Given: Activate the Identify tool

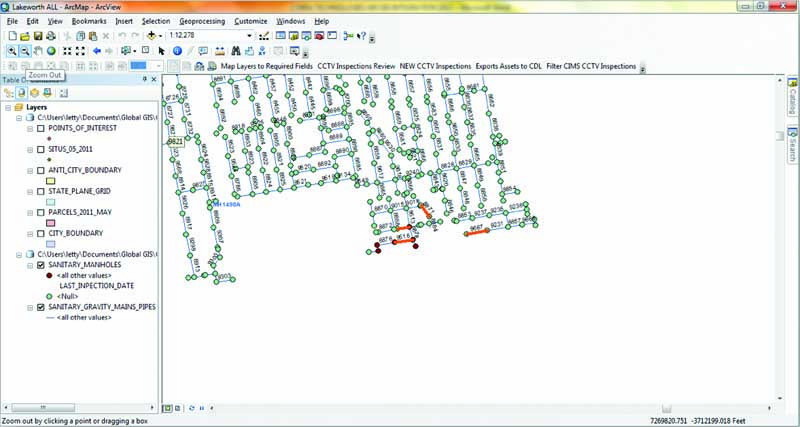Looking at the screenshot, I should click(x=177, y=51).
